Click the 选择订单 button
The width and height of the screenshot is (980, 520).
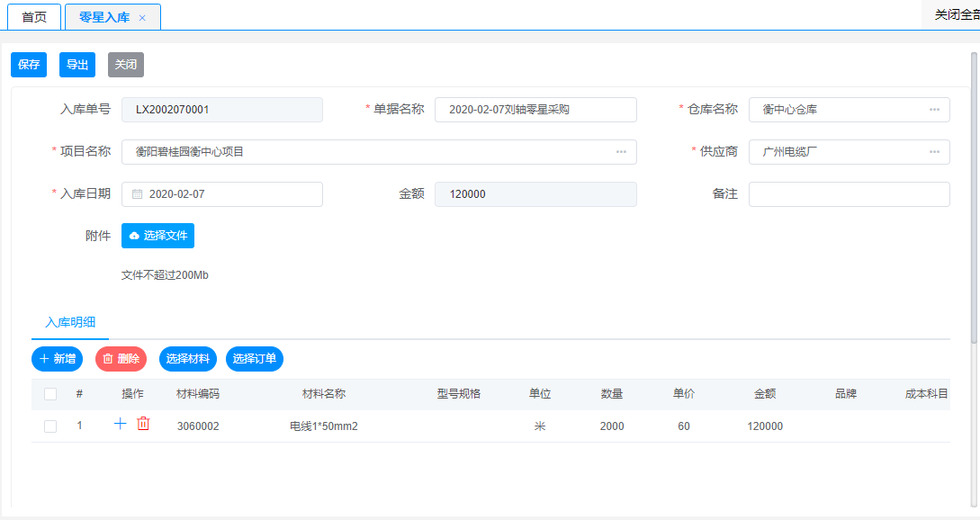coord(255,359)
